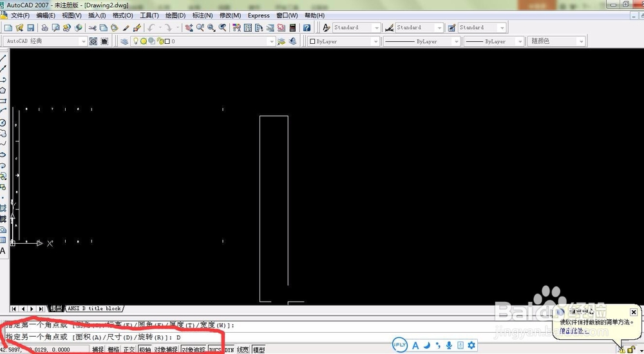Toggle 捕捉 snap mode
This screenshot has width=644, height=354.
point(98,349)
